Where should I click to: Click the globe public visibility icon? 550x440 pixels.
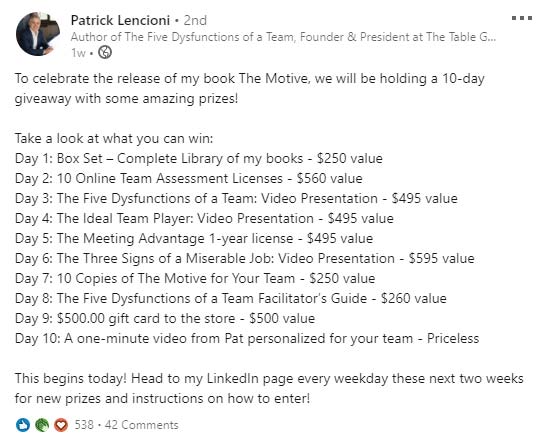click(105, 53)
